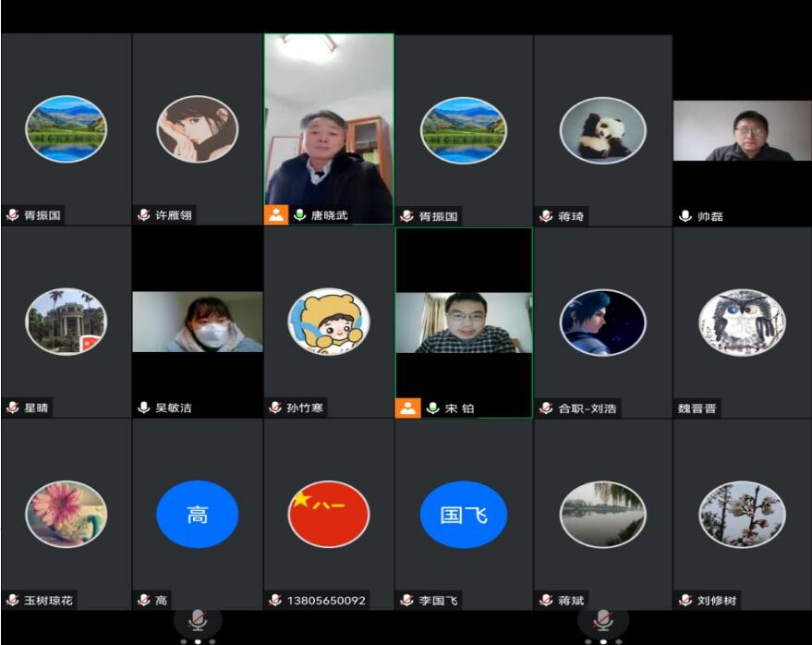
Task: Click the pink flower avatar of 玉树琼花
Action: pyautogui.click(x=66, y=515)
